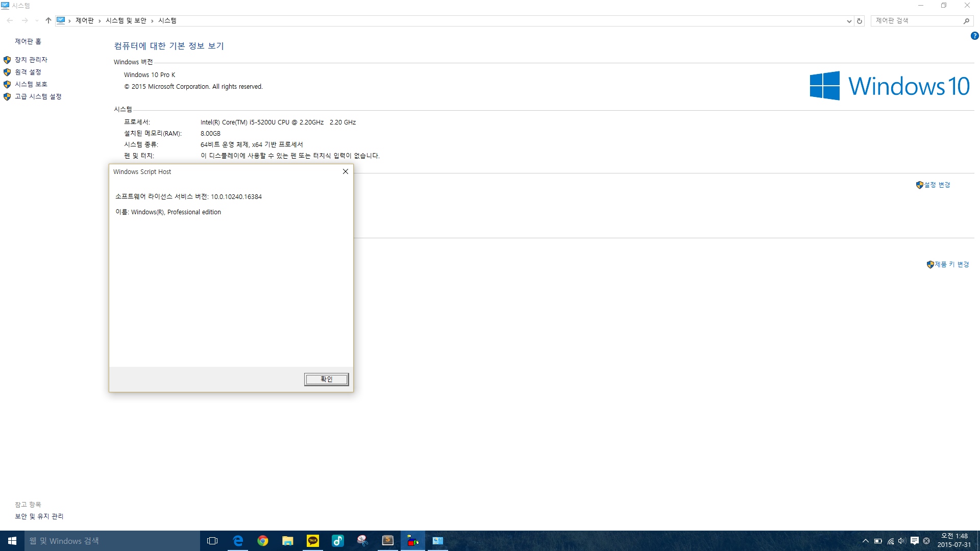Open File Explorer from the taskbar
Screen dimensions: 980x551
pos(288,541)
